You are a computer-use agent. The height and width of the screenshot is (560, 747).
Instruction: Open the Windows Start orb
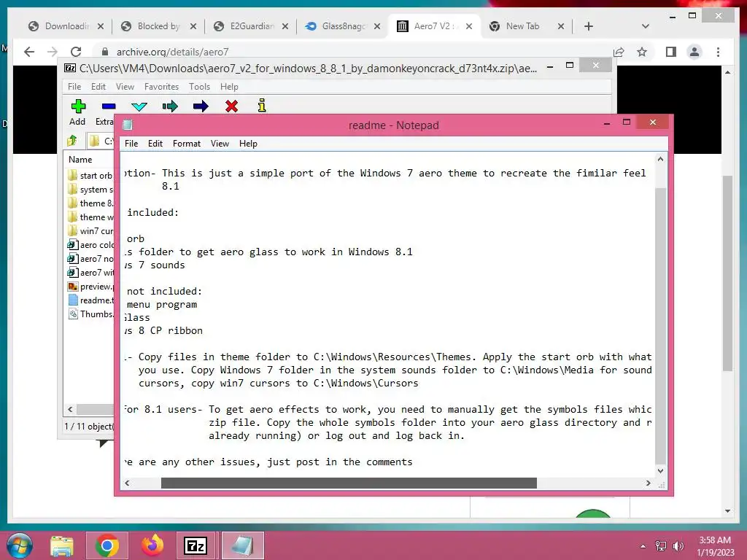tap(19, 545)
